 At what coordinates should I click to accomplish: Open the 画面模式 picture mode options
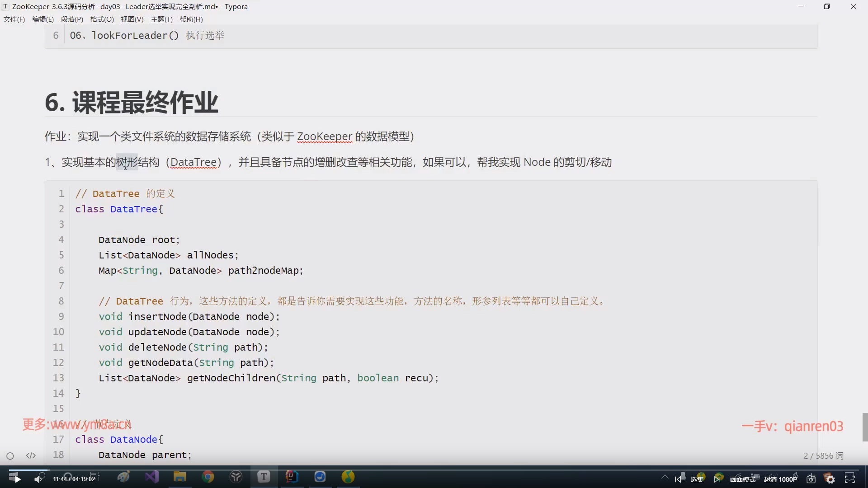click(x=742, y=479)
